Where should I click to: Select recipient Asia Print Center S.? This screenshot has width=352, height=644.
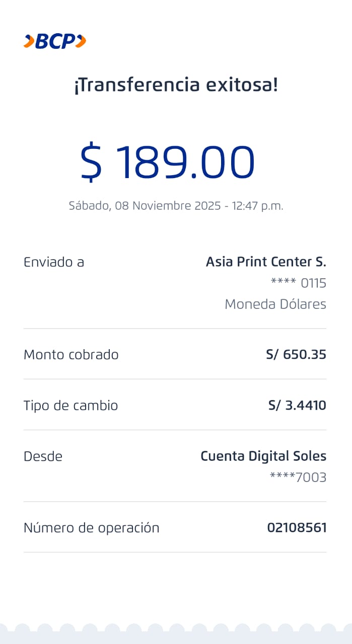266,262
